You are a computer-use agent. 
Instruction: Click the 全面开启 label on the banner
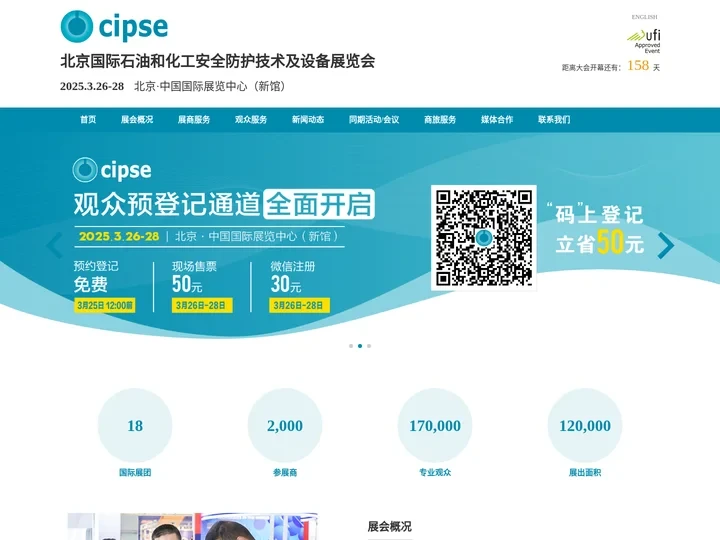(319, 204)
